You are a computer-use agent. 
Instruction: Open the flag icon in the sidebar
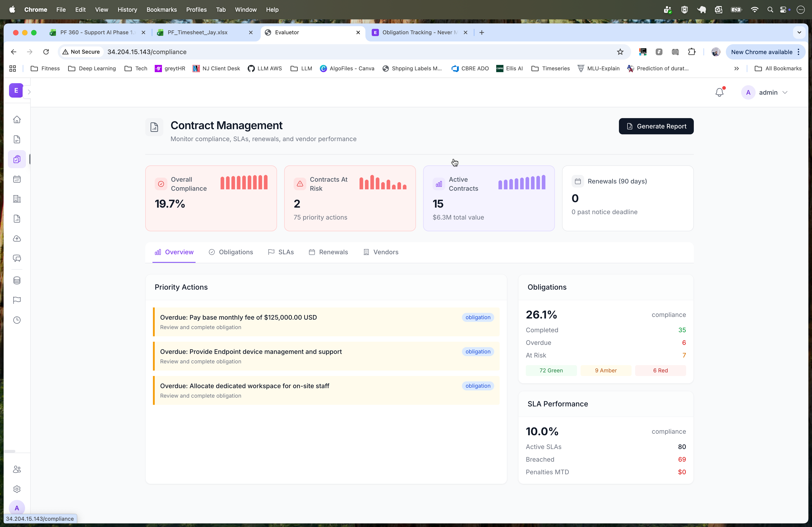[x=17, y=300]
